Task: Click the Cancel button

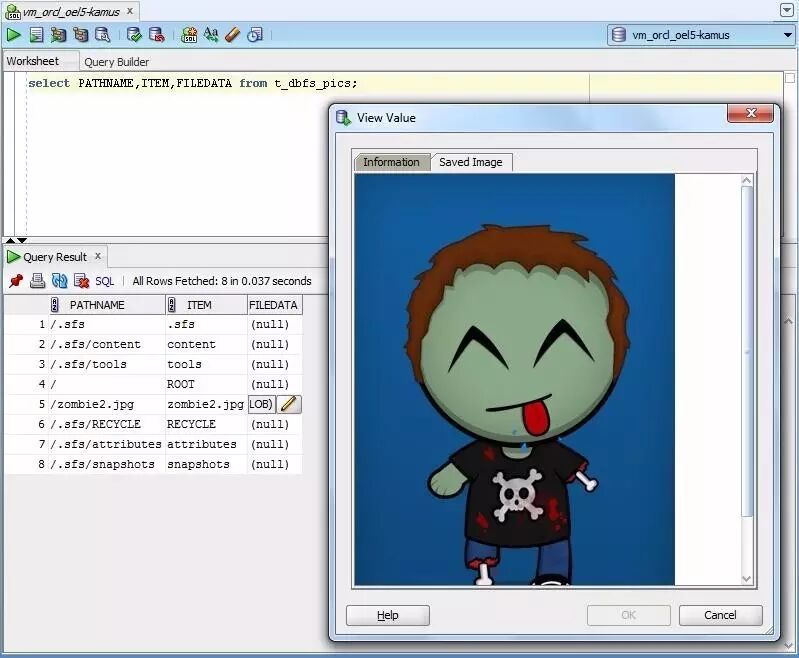Action: point(721,615)
